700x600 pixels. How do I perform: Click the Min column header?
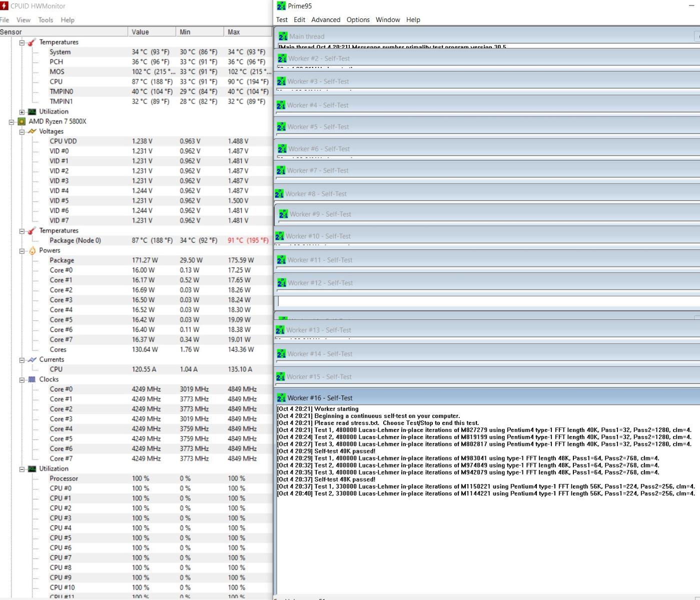200,32
